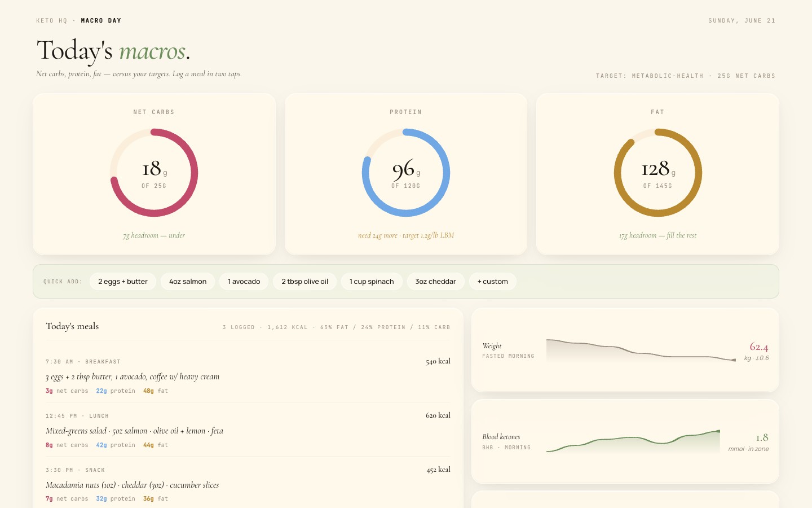812x508 pixels.
Task: Open the '3 eggs + 2 tbsp butter' meal entry
Action: click(x=133, y=377)
